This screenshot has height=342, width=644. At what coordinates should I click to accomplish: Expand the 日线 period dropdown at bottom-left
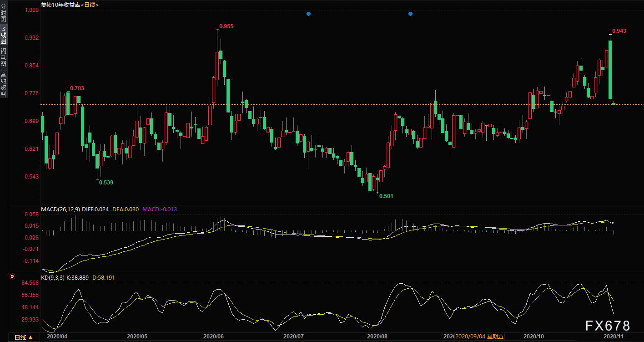[x=23, y=337]
